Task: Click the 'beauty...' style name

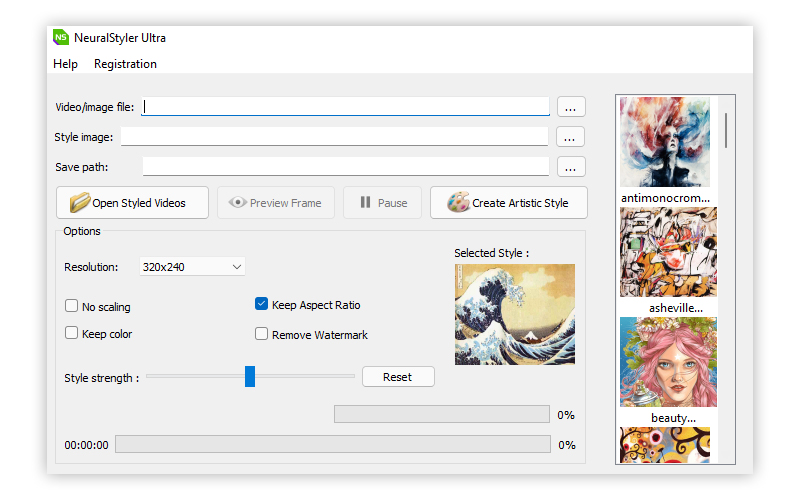Action: (x=673, y=418)
